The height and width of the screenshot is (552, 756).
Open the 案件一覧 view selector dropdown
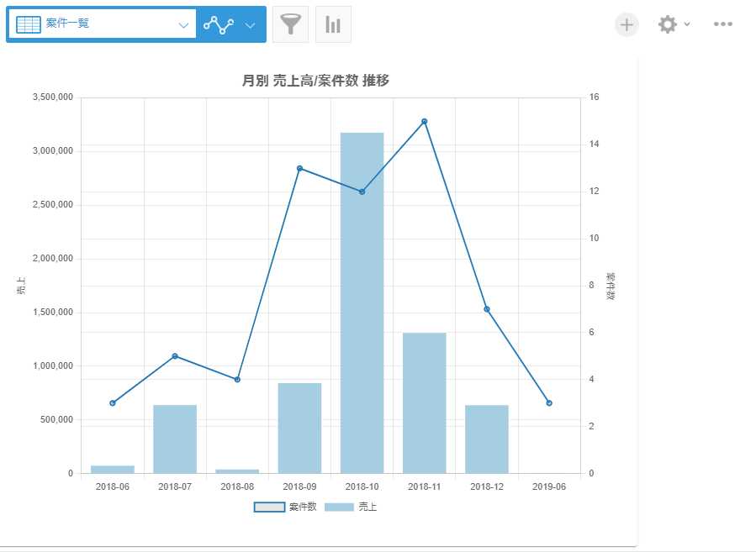click(x=103, y=24)
